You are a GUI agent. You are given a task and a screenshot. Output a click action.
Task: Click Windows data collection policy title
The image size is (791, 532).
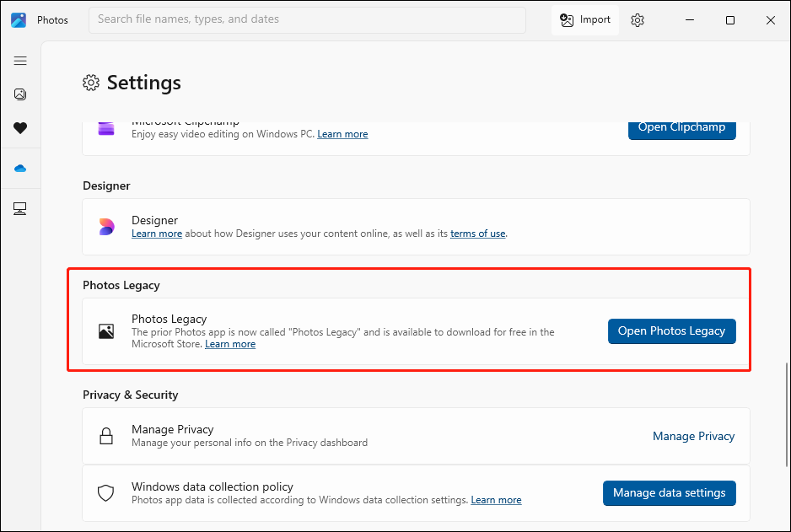[213, 486]
